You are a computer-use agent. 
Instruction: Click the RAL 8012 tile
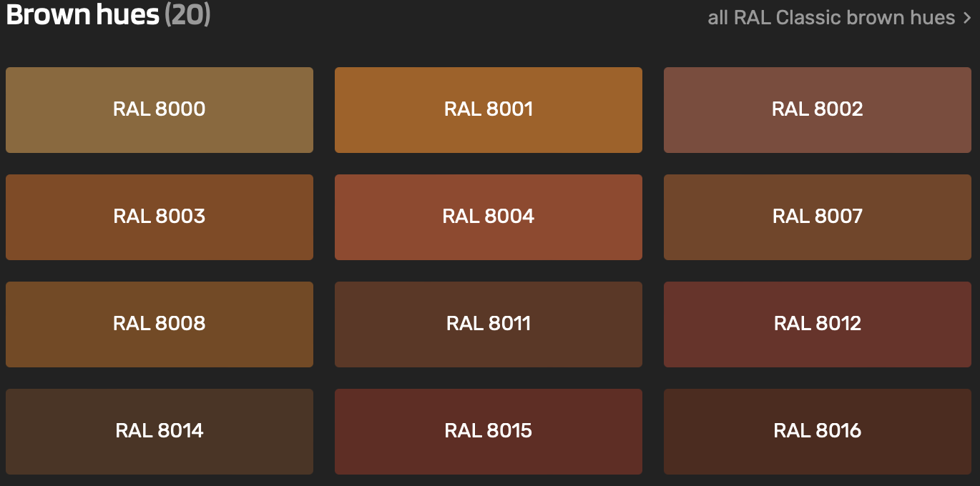point(817,324)
